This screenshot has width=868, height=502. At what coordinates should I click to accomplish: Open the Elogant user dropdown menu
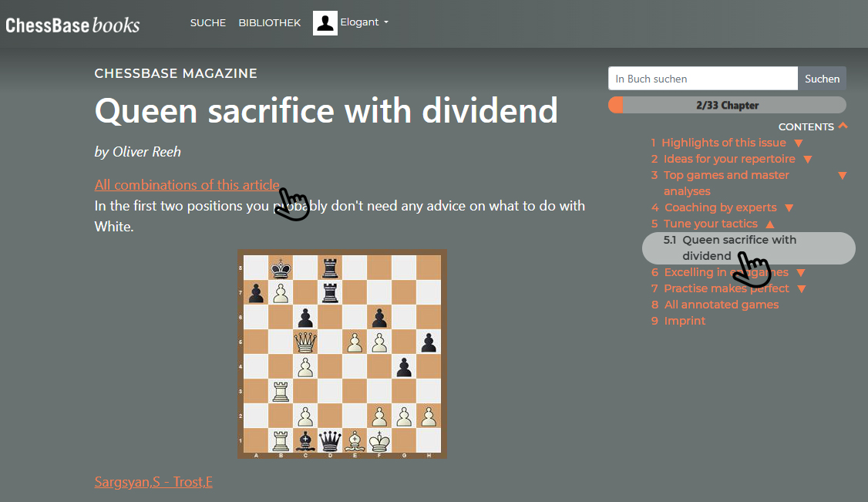point(364,22)
